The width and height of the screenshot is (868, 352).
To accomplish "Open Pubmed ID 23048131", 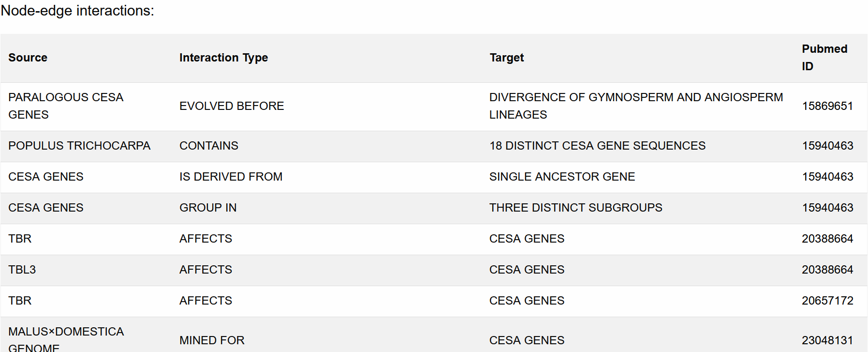I will 827,340.
